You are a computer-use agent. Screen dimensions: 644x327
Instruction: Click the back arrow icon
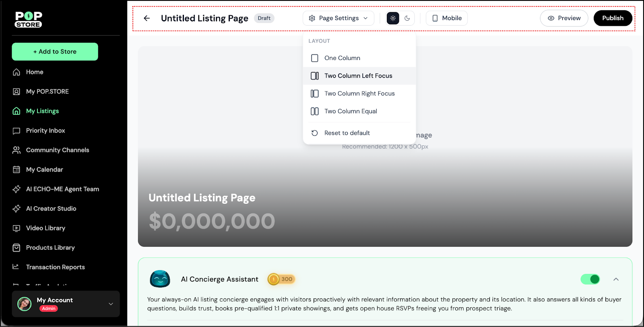[x=147, y=18]
